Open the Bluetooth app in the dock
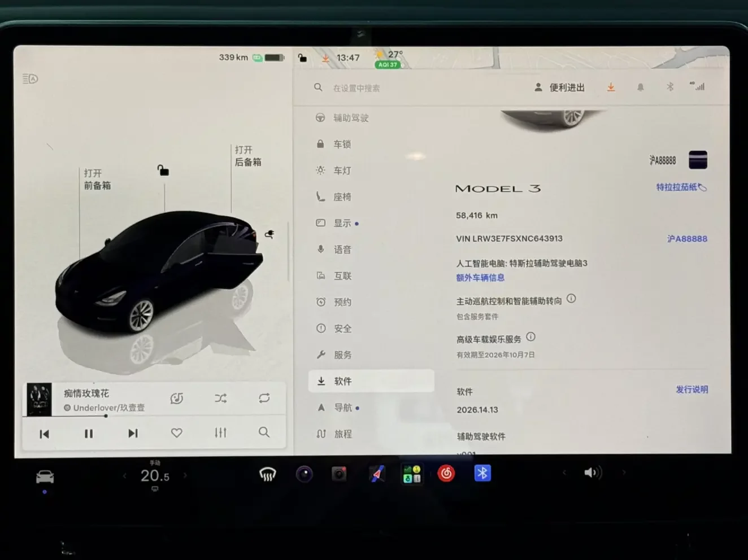 click(482, 473)
